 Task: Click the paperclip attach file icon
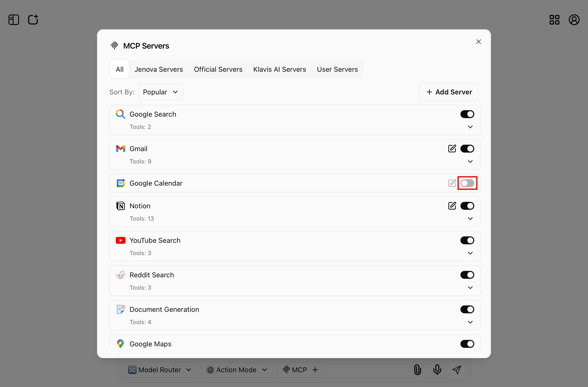[x=417, y=370]
